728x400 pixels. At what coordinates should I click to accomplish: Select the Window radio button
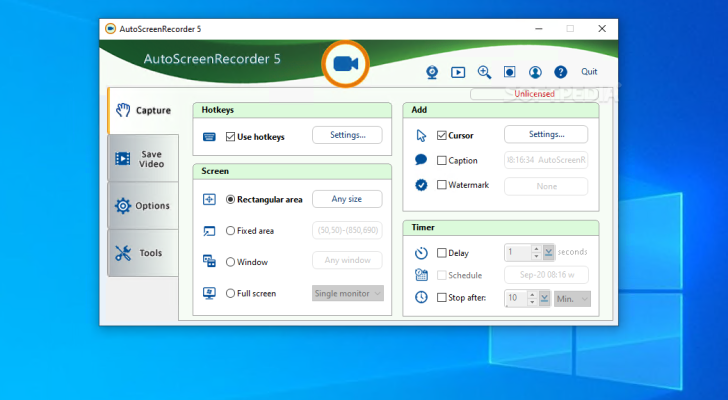click(230, 262)
